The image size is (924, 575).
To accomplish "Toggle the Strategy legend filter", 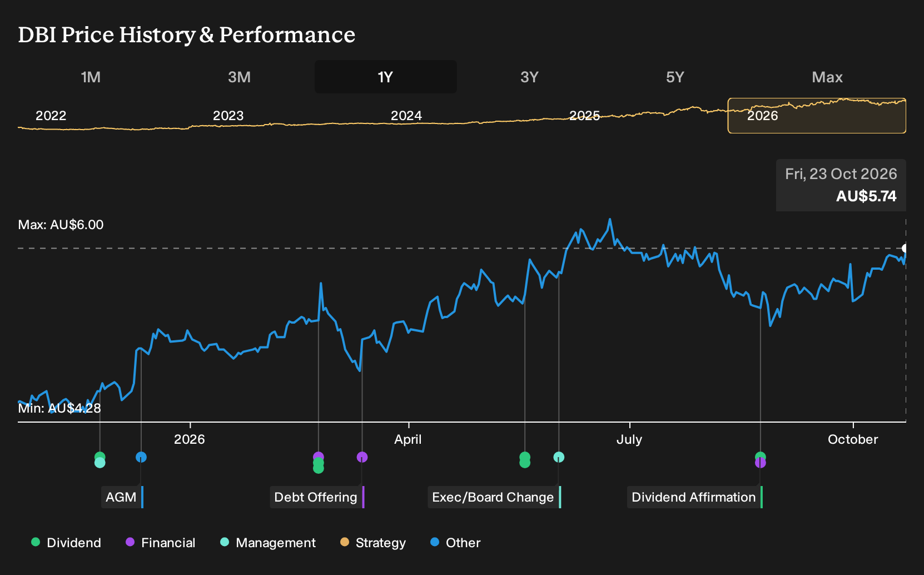I will [x=373, y=542].
